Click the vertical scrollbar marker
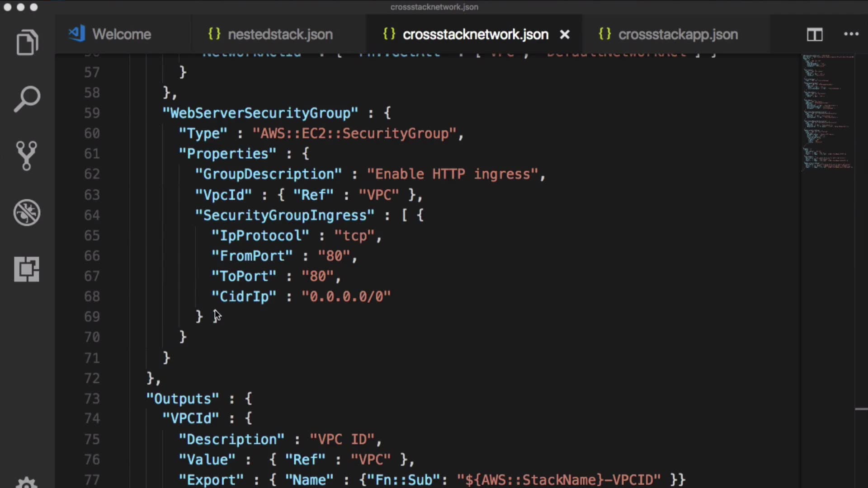 tap(861, 409)
